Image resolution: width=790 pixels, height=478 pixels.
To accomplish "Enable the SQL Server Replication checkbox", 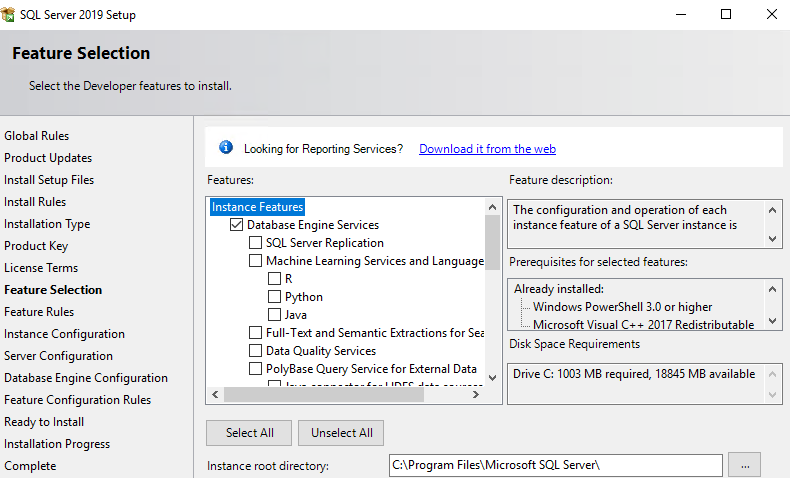I will click(256, 243).
